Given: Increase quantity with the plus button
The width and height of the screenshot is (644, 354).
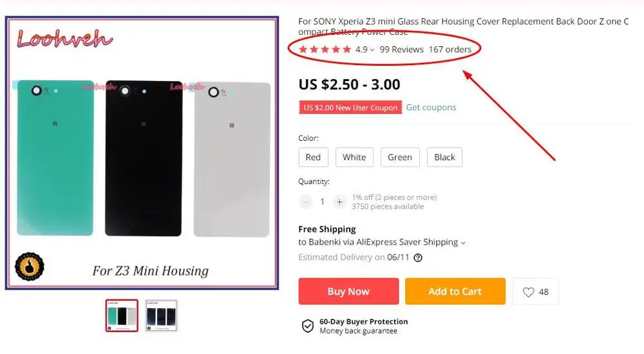Looking at the screenshot, I should click(x=339, y=201).
